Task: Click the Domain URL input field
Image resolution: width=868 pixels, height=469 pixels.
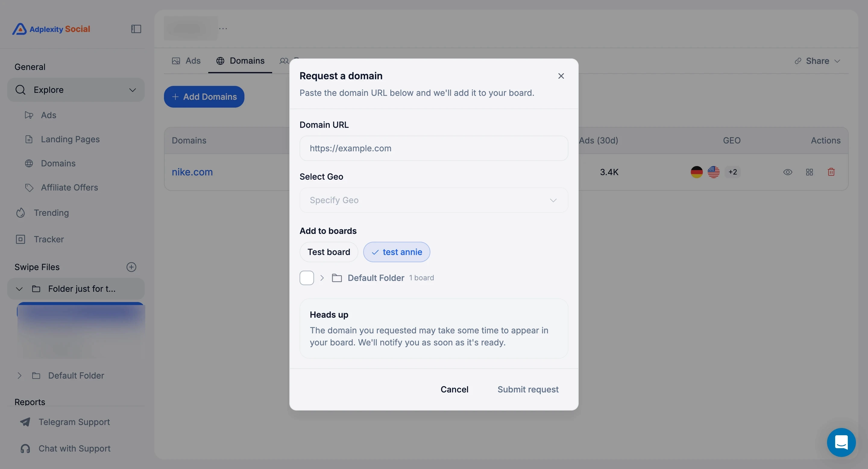Action: point(433,148)
